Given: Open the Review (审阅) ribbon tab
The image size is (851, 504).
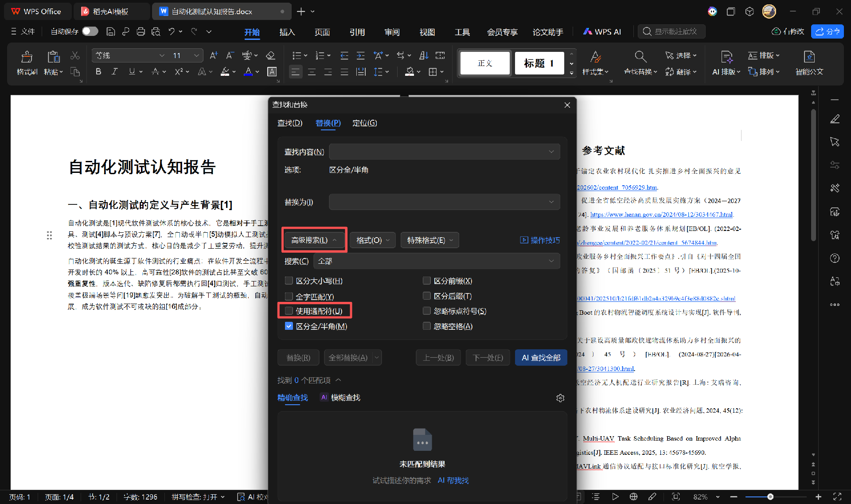Looking at the screenshot, I should tap(392, 32).
